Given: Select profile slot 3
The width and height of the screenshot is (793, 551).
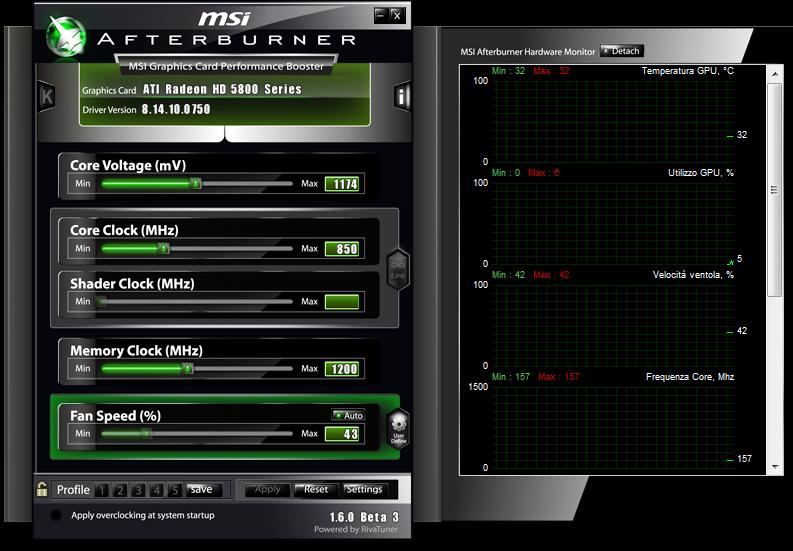Looking at the screenshot, I should point(138,490).
